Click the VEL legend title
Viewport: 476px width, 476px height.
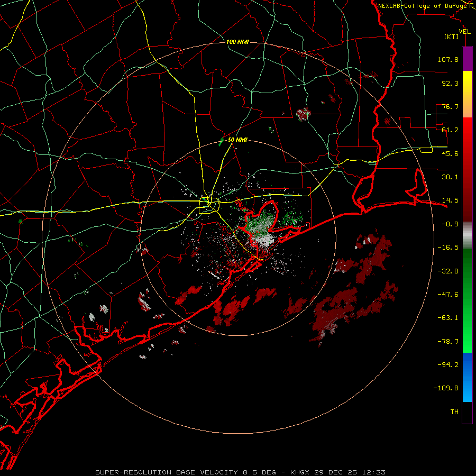coord(464,32)
